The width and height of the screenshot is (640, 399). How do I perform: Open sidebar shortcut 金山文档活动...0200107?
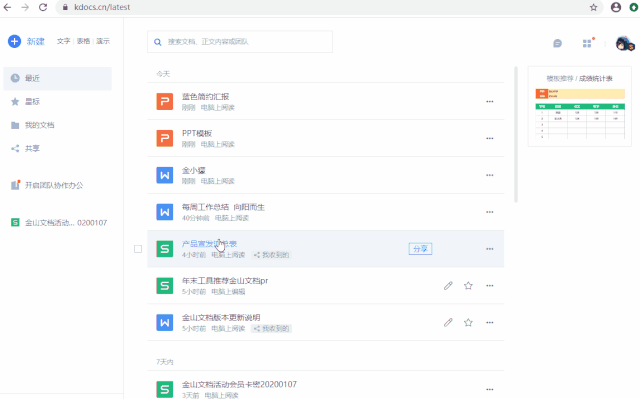click(x=66, y=223)
